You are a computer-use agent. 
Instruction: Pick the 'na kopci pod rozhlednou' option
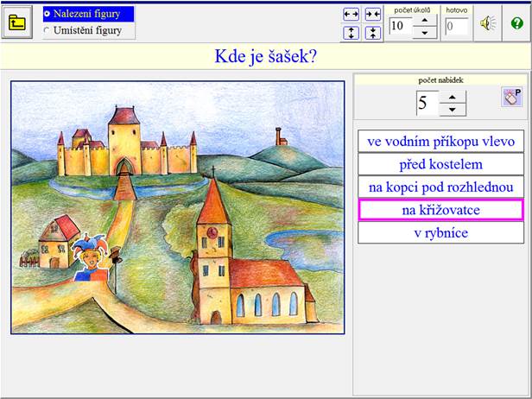(440, 187)
